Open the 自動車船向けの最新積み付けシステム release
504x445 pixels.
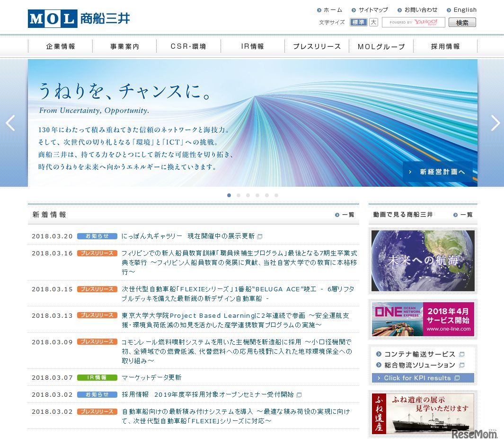click(236, 416)
